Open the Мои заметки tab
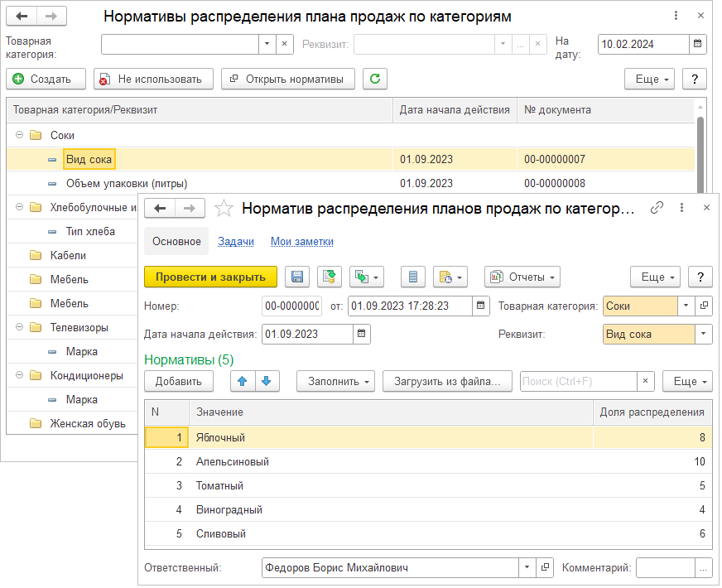Viewport: 722px width, 588px height. click(301, 242)
